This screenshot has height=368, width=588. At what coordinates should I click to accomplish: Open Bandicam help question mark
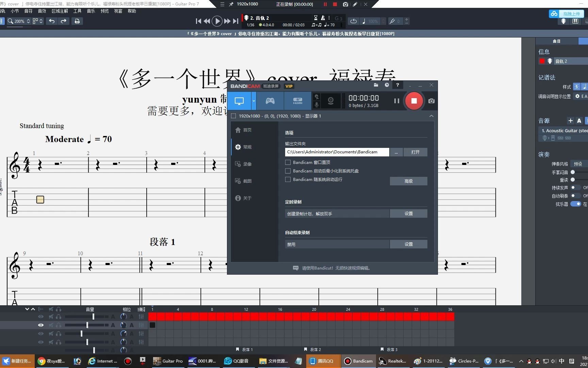click(397, 85)
